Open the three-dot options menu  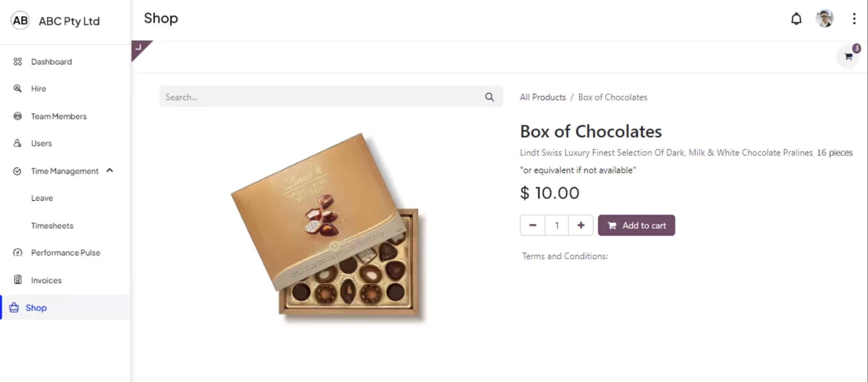tap(854, 19)
